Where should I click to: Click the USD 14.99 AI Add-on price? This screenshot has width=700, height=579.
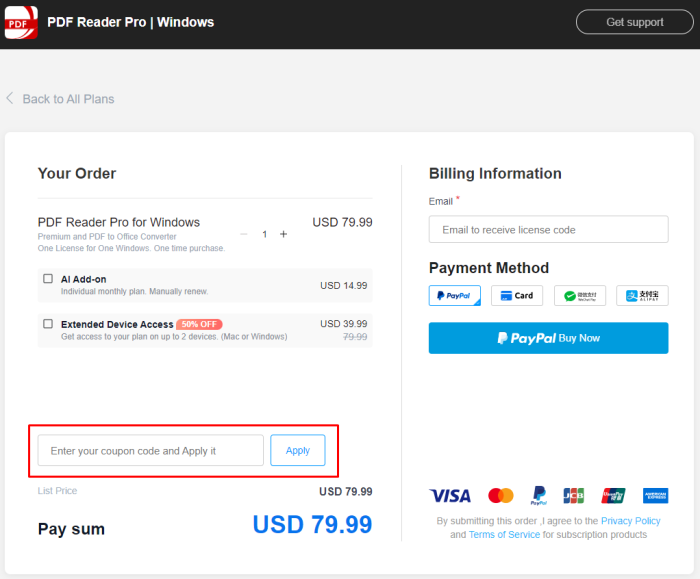tap(343, 285)
